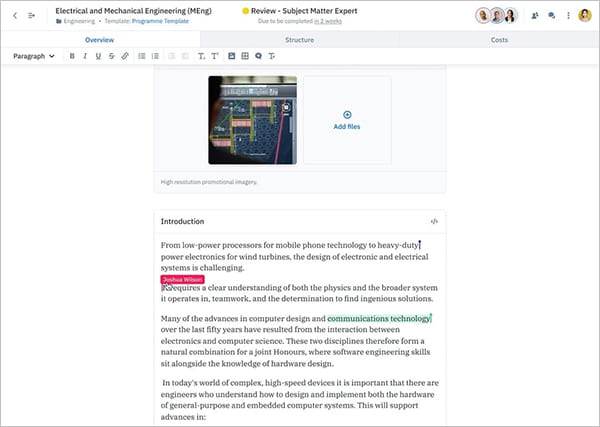The width and height of the screenshot is (600, 427).
Task: Switch to the Overview tab
Action: (x=99, y=40)
